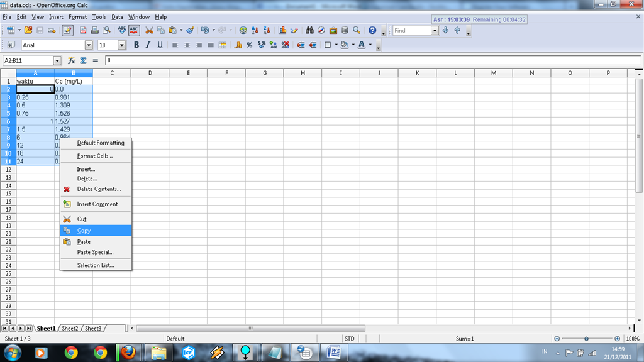Click the Cut scissors toolbar icon
The width and height of the screenshot is (644, 362).
click(149, 30)
